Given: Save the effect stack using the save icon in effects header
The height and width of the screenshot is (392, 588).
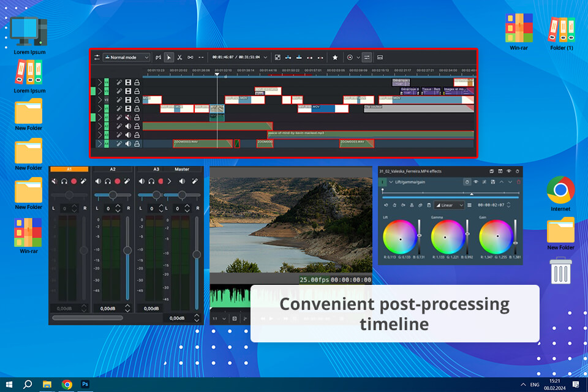Looking at the screenshot, I should pyautogui.click(x=492, y=171).
